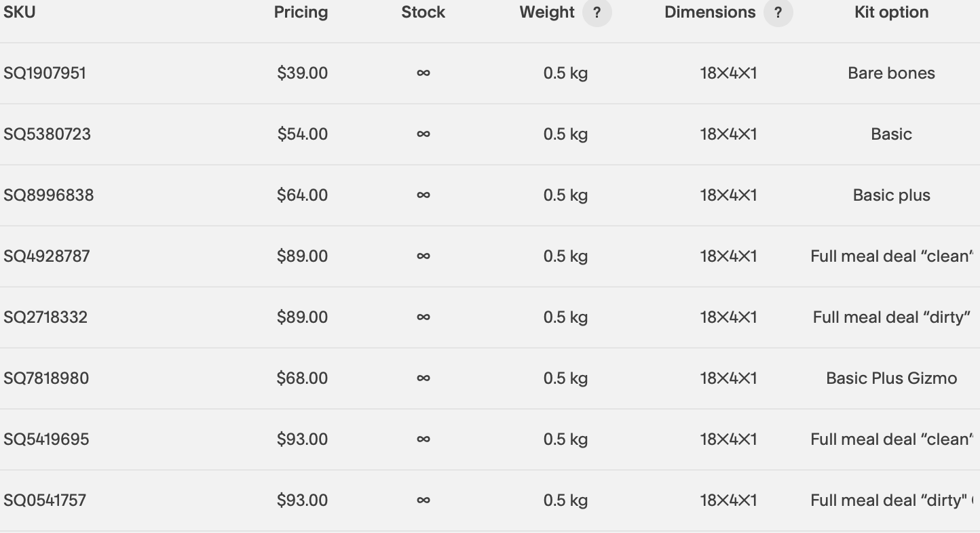Choose the Basic Plus Gizmo kit option
This screenshot has height=533, width=980.
pyautogui.click(x=891, y=378)
